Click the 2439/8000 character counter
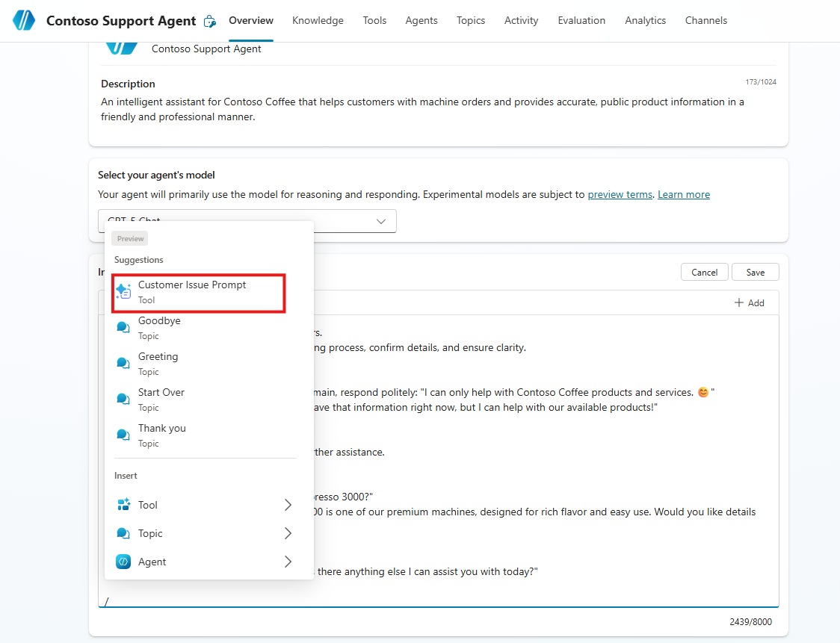840x643 pixels. 750,621
